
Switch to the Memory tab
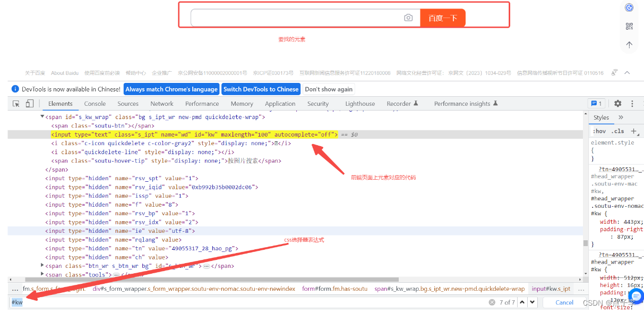[242, 104]
